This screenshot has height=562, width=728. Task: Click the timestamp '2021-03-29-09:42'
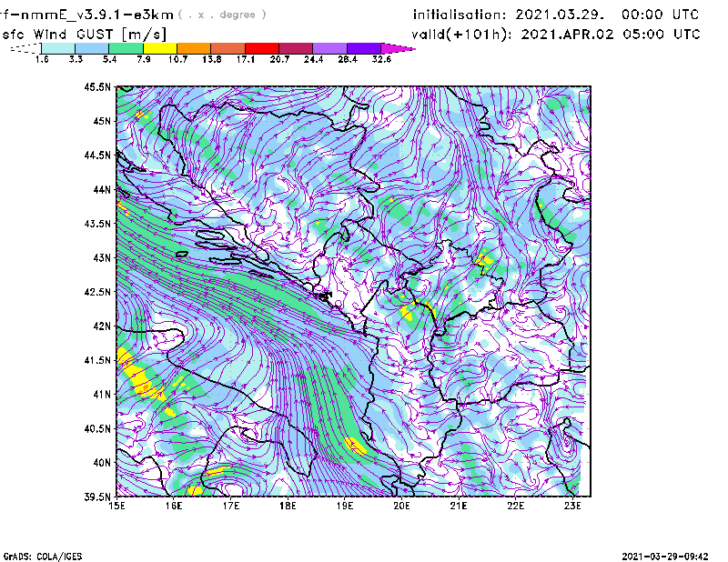point(665,557)
